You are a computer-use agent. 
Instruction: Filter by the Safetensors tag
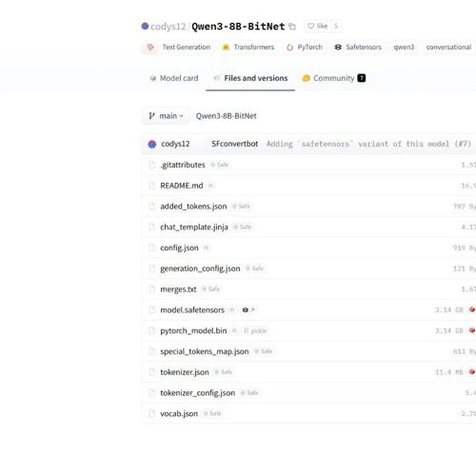pos(358,48)
